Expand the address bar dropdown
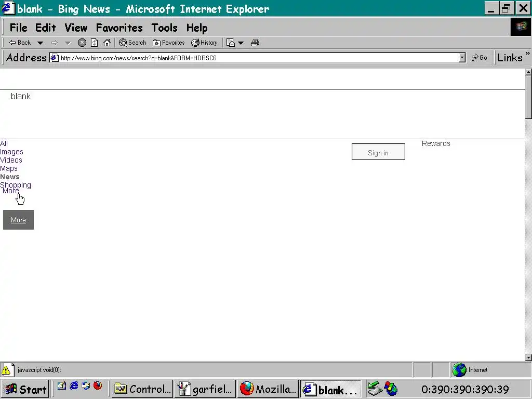The width and height of the screenshot is (532, 399). tap(462, 58)
